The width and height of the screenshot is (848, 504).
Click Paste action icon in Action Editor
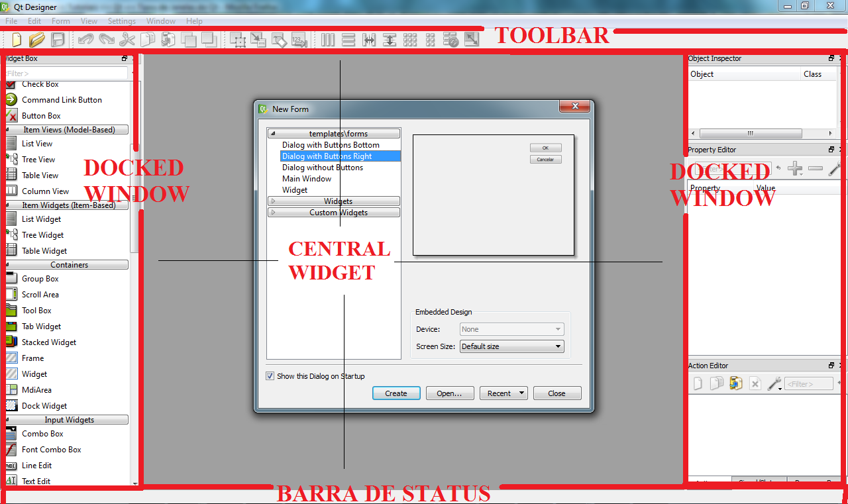point(735,383)
